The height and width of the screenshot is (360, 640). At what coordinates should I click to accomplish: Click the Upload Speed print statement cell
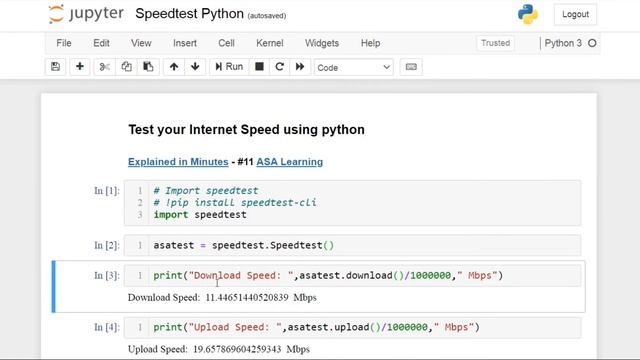(x=352, y=327)
